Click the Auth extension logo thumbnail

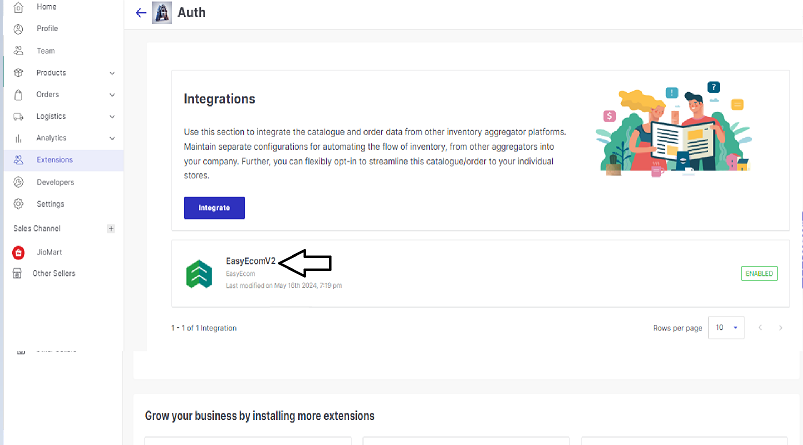tap(162, 13)
